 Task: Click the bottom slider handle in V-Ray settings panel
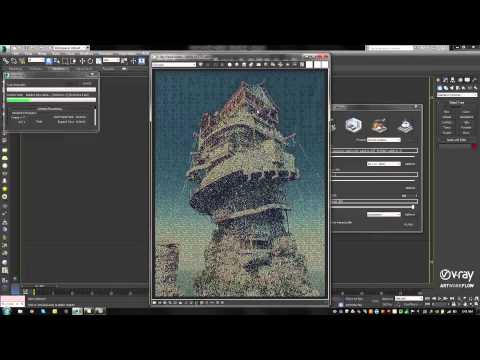[x=413, y=207]
